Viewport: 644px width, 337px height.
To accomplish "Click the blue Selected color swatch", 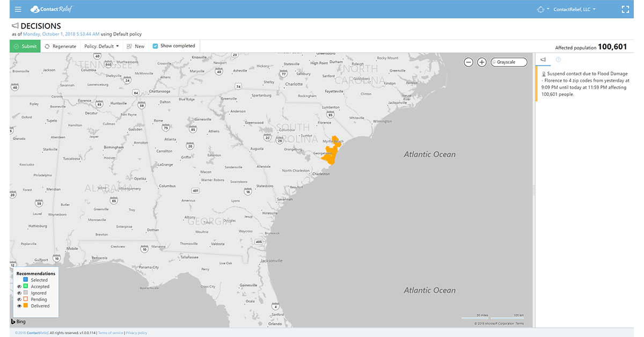I will click(x=26, y=280).
